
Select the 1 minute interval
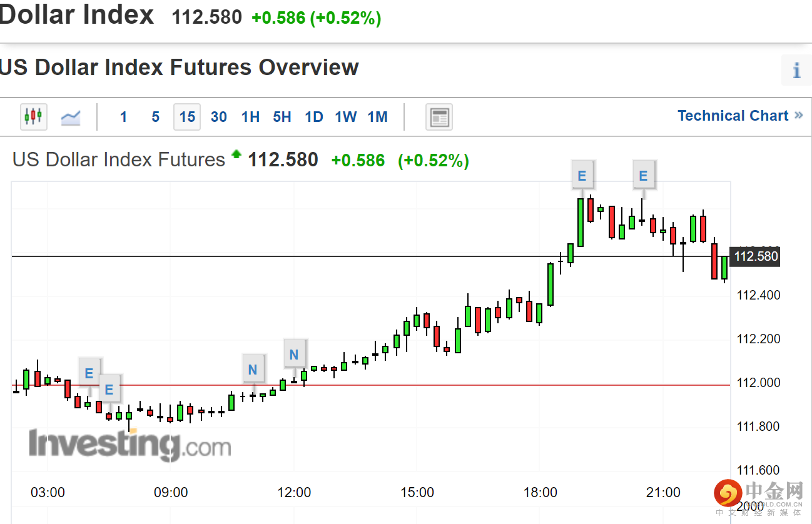point(124,117)
